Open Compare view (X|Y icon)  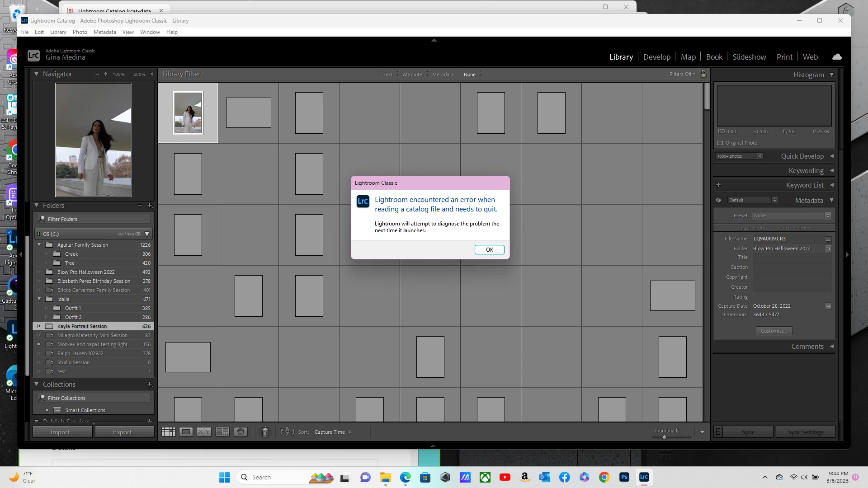[204, 432]
